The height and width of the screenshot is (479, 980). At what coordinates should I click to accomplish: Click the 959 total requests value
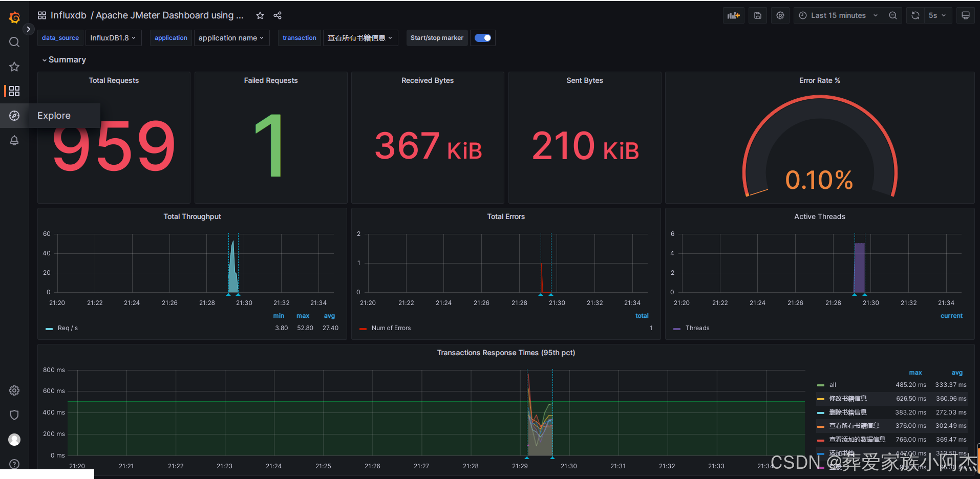(x=114, y=146)
